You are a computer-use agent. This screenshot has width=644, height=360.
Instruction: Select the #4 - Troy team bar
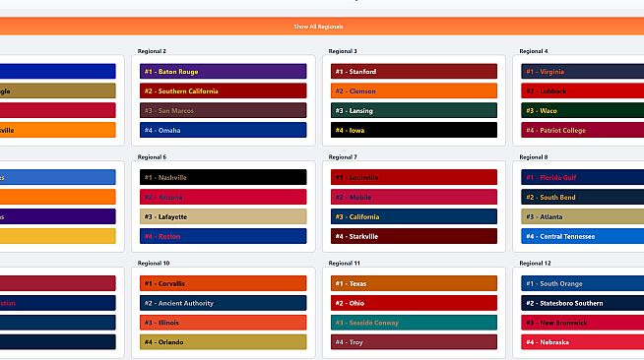click(414, 342)
